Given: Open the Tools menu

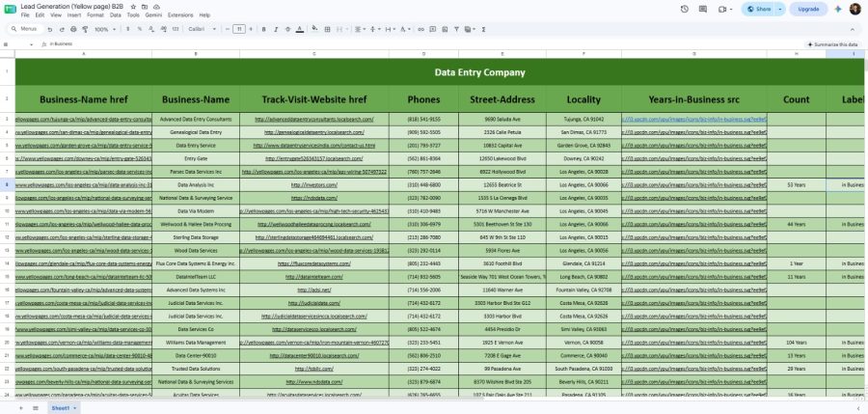Looking at the screenshot, I should (x=133, y=15).
